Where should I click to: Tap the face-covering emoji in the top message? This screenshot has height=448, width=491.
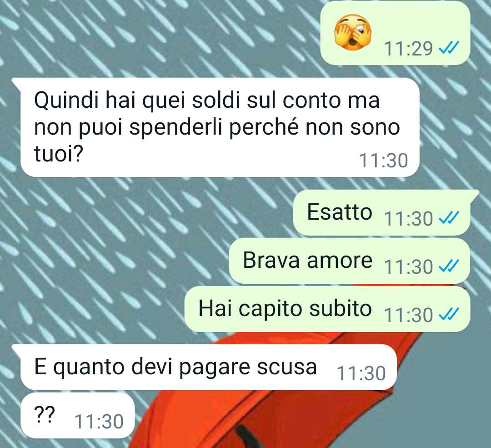[x=353, y=32]
